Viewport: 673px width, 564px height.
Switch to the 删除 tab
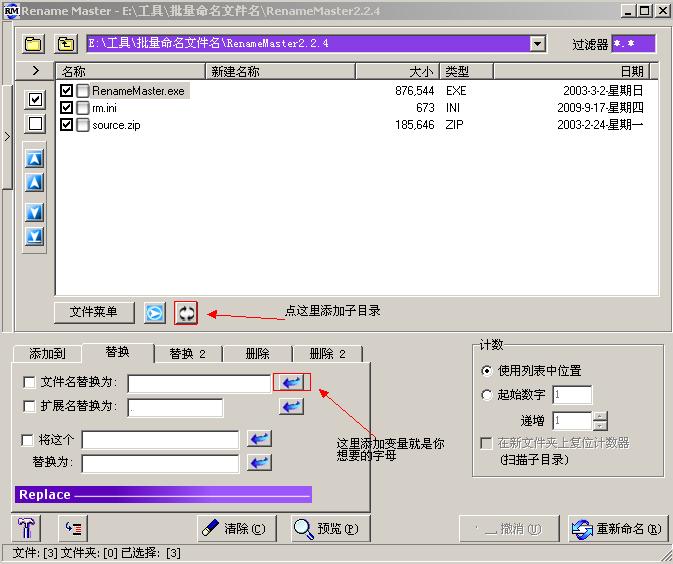[258, 354]
